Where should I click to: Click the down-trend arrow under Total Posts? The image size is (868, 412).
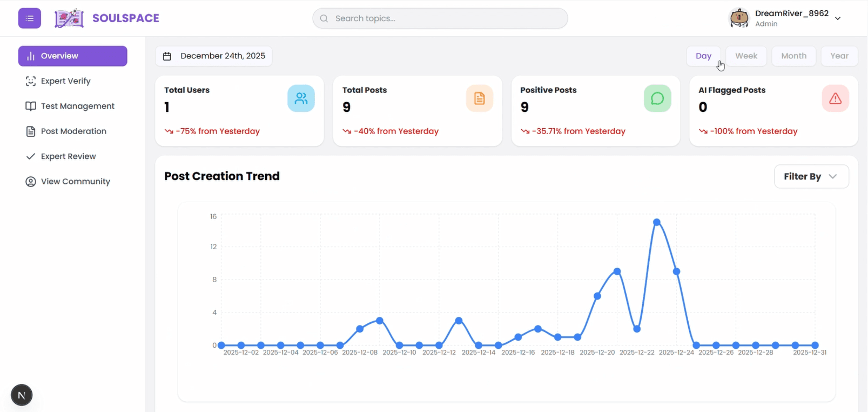click(x=347, y=131)
